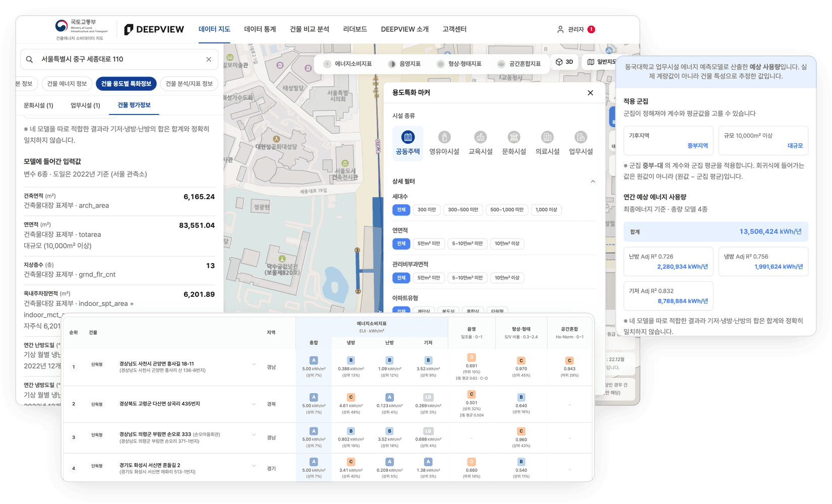The image size is (832, 504).
Task: Open the 리더보드 menu
Action: (355, 29)
